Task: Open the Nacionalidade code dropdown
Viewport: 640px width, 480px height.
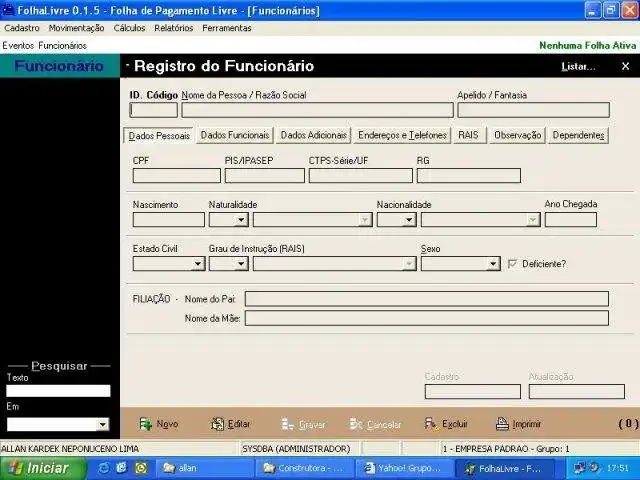Action: tap(409, 220)
